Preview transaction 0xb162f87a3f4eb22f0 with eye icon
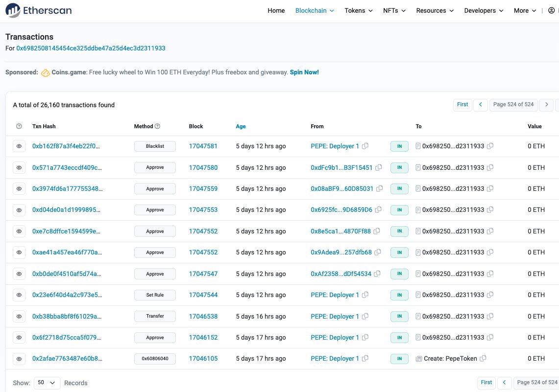This screenshot has width=559, height=392. pyautogui.click(x=19, y=146)
